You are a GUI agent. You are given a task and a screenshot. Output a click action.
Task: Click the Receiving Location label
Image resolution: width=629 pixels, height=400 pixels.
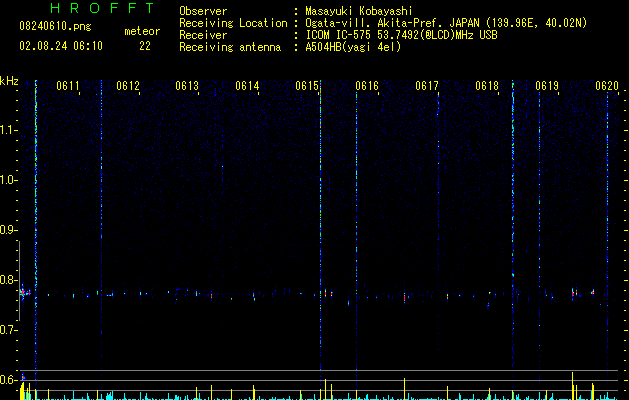[x=233, y=23]
